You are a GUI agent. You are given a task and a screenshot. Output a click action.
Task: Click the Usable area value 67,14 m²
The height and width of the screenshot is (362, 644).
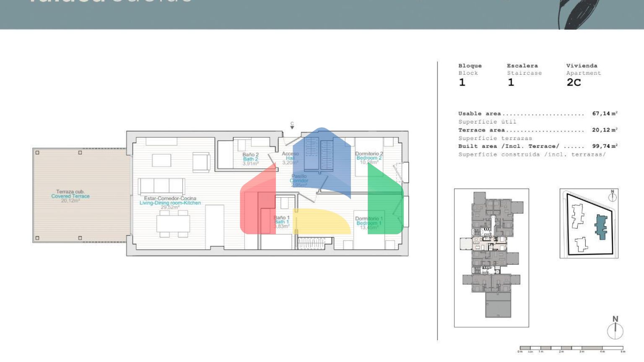[604, 114]
